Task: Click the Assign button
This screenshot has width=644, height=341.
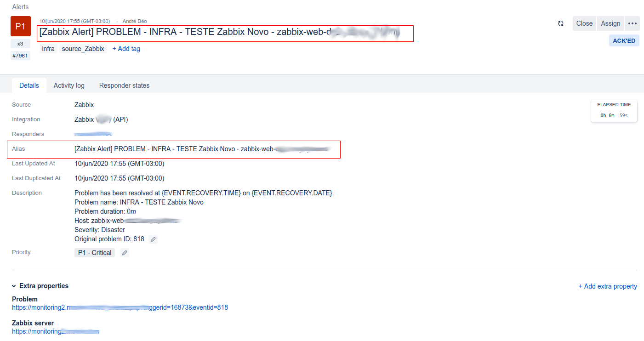Action: [x=610, y=23]
